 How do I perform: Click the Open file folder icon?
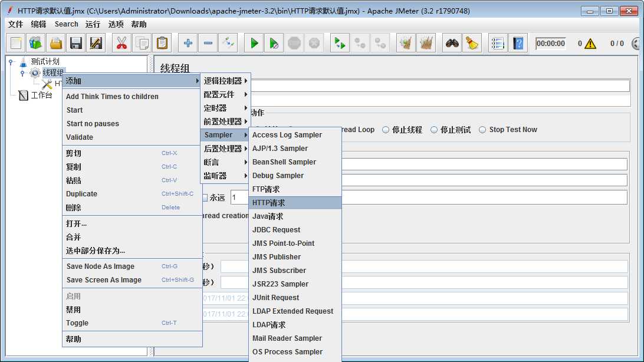[56, 43]
